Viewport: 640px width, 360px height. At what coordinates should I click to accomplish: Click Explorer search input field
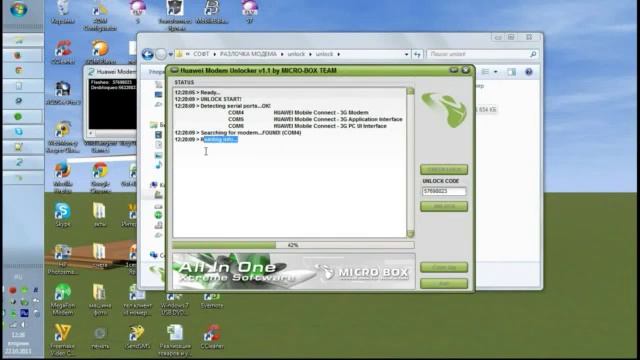click(477, 54)
